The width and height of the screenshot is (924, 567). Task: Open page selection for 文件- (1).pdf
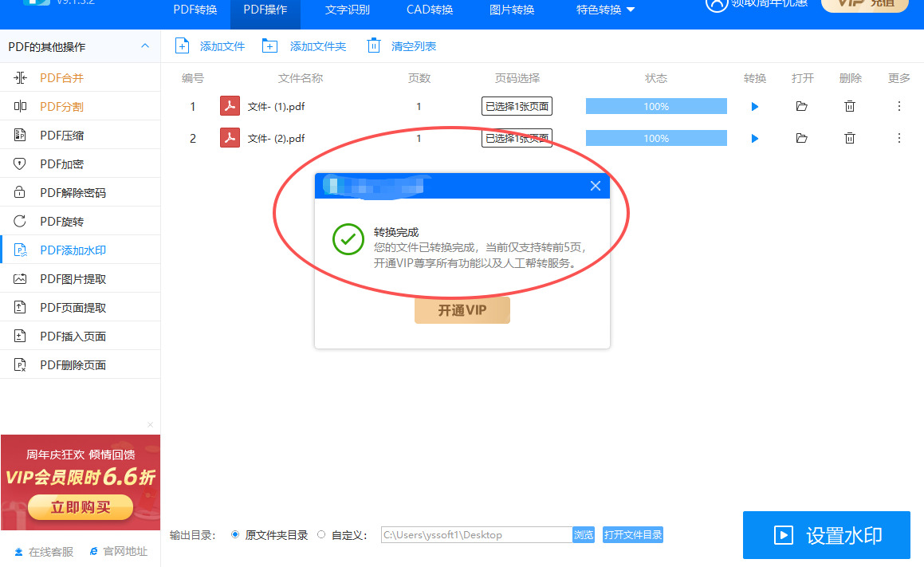coord(517,106)
